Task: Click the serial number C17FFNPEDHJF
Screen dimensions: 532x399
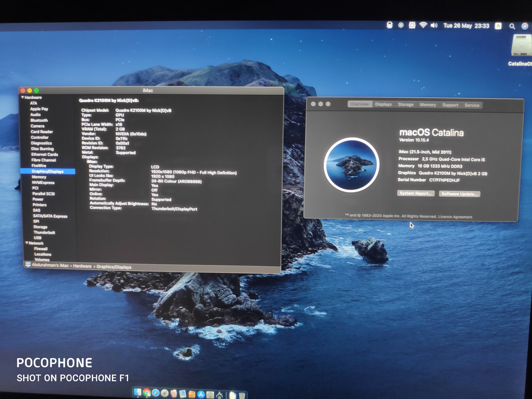Action: (x=444, y=180)
